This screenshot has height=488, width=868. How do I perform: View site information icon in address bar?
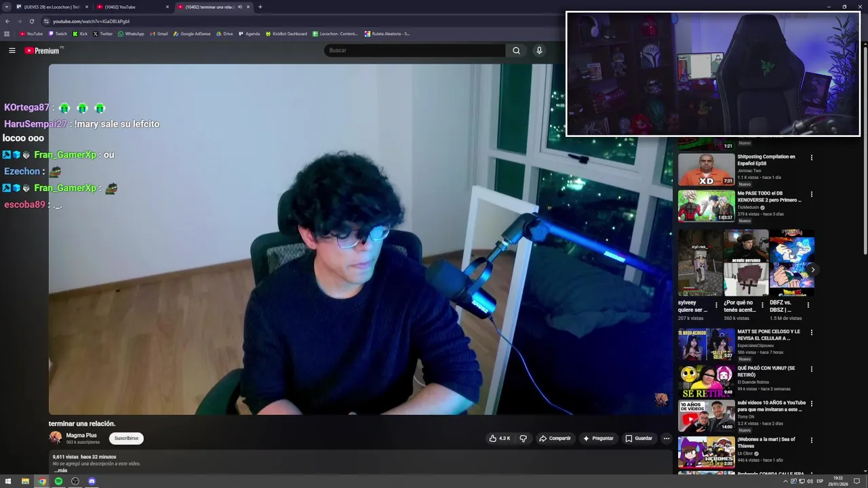pos(46,21)
